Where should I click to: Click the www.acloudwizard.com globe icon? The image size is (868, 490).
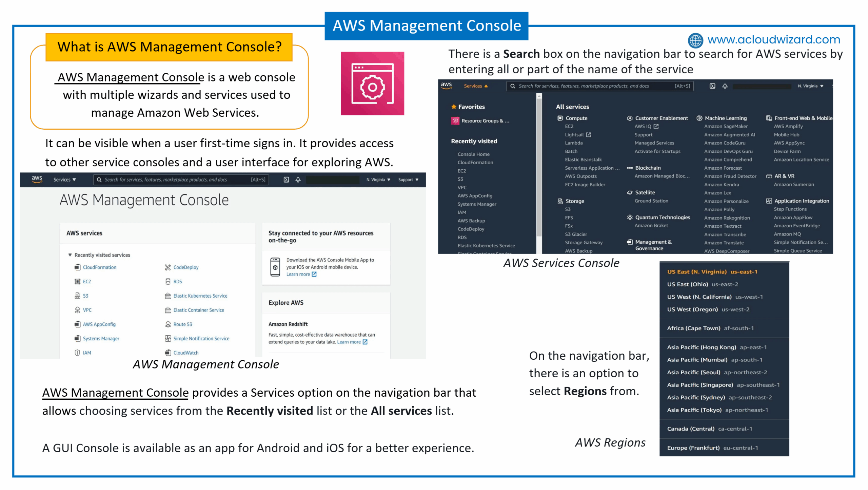pos(695,40)
